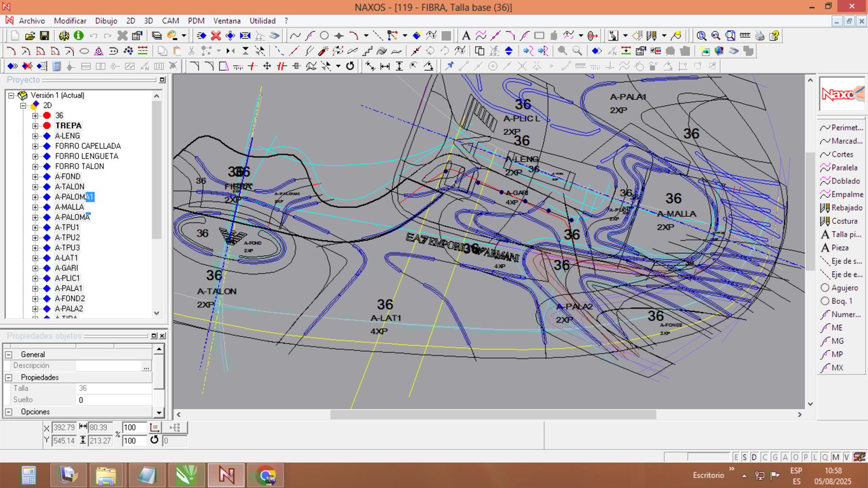
Task: Open the CAM menu
Action: click(170, 21)
